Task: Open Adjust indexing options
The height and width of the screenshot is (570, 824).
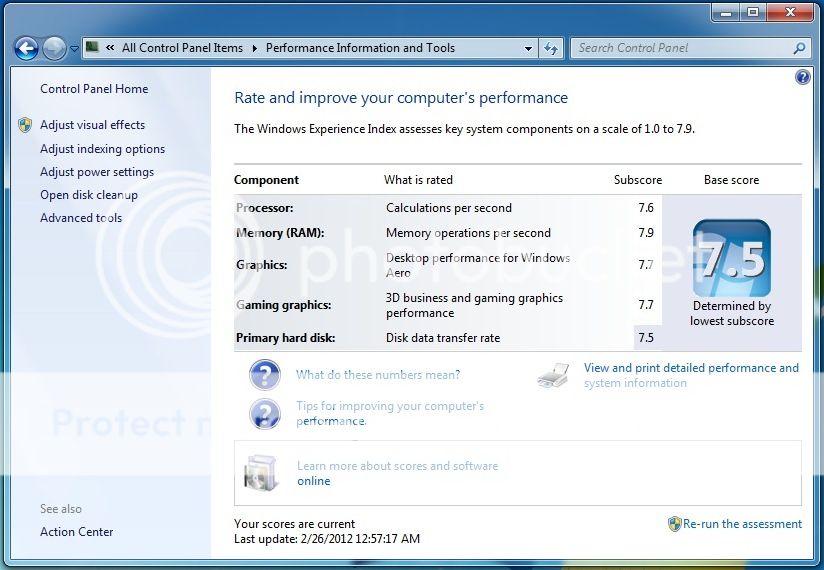Action: coord(102,149)
